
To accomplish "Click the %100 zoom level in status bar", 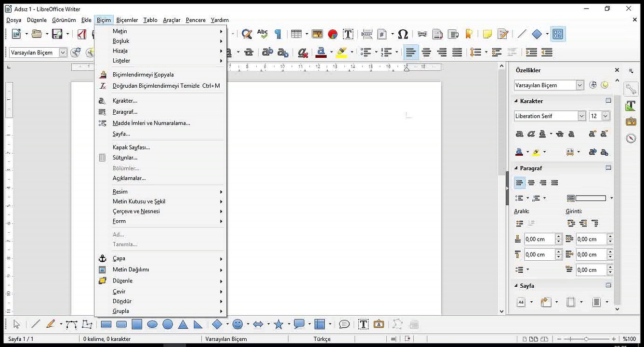I will 629,339.
